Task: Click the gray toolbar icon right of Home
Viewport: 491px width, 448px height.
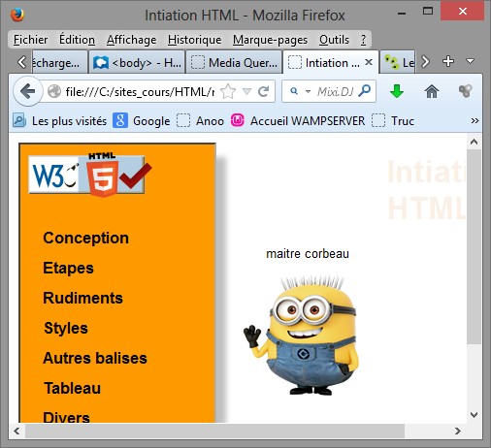Action: point(466,91)
